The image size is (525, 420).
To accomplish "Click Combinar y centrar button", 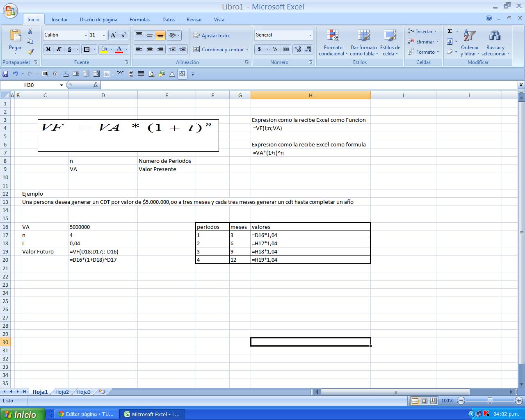I will click(219, 50).
